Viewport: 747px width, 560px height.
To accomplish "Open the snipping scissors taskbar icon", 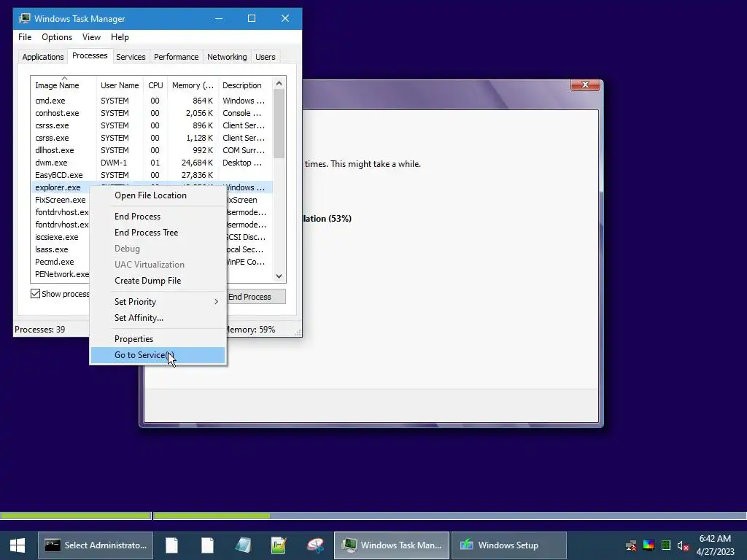I will pyautogui.click(x=315, y=545).
